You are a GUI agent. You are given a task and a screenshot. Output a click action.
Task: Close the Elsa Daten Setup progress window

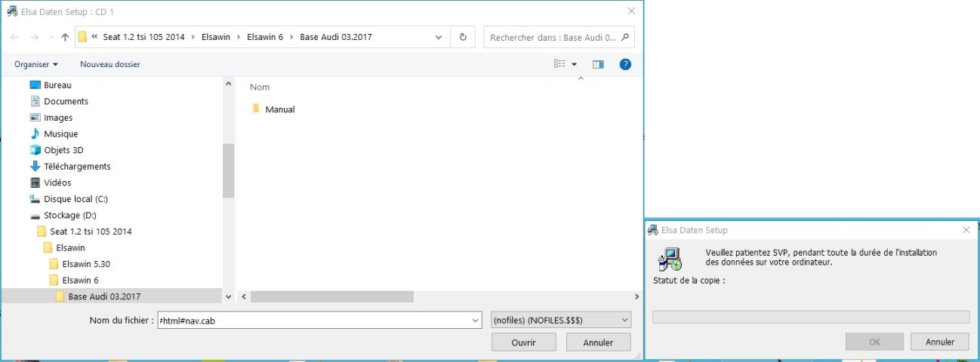[966, 230]
